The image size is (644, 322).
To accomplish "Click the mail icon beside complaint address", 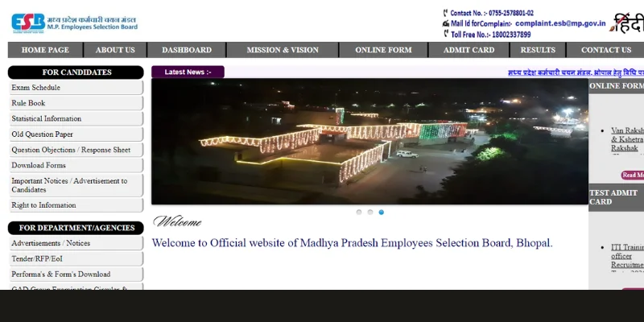I will (x=446, y=23).
